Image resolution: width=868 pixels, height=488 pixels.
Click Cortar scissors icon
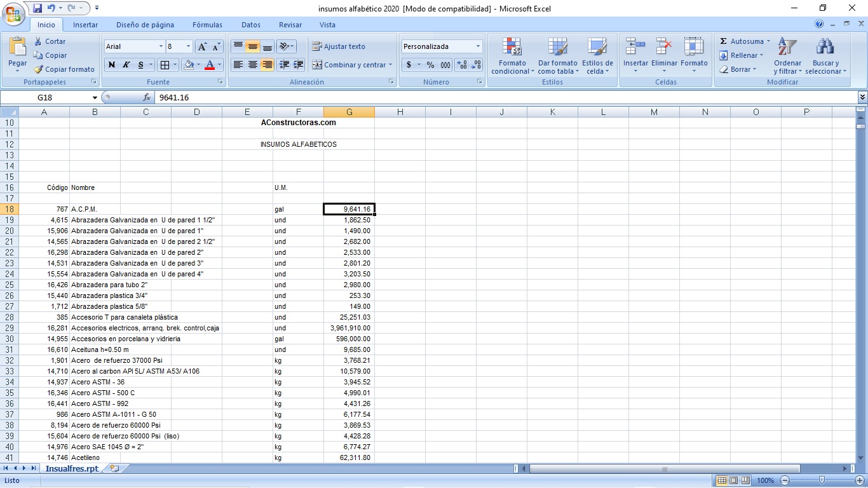38,41
